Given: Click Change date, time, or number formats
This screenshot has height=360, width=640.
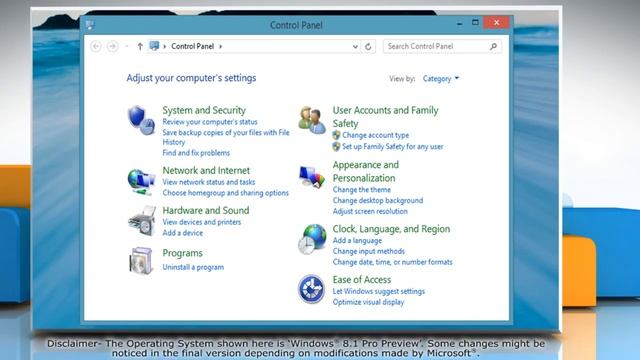Looking at the screenshot, I should (393, 262).
